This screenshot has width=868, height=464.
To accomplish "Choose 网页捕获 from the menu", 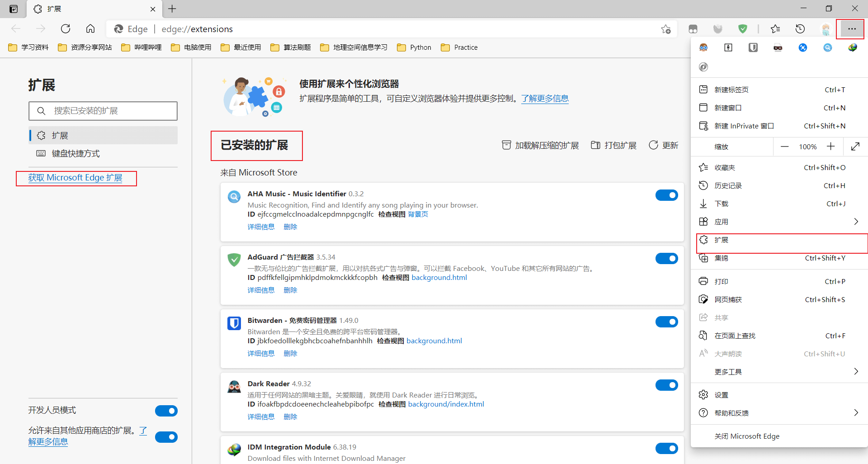I will (x=779, y=299).
